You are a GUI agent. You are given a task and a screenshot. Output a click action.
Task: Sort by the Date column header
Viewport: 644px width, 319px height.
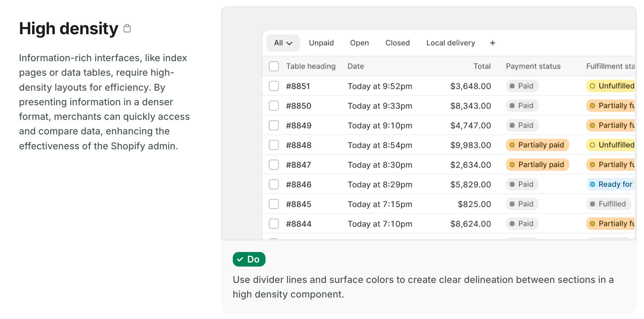click(356, 66)
